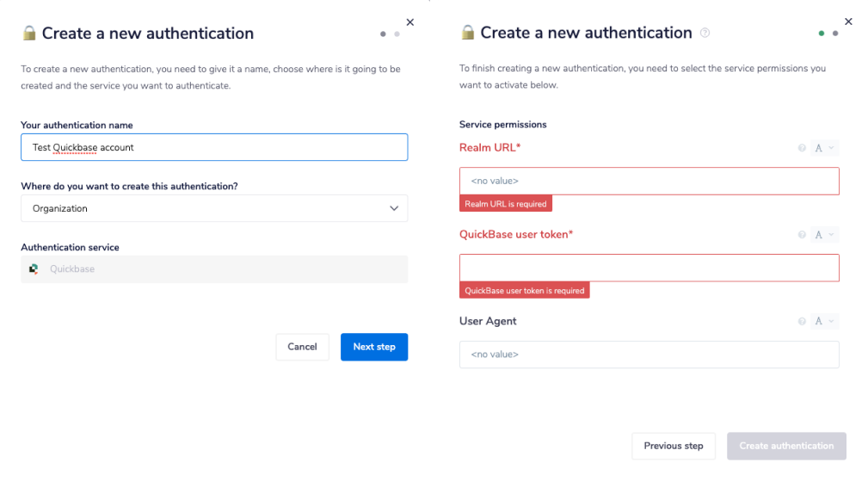Go back with Previous step button
This screenshot has width=868, height=481.
[674, 446]
